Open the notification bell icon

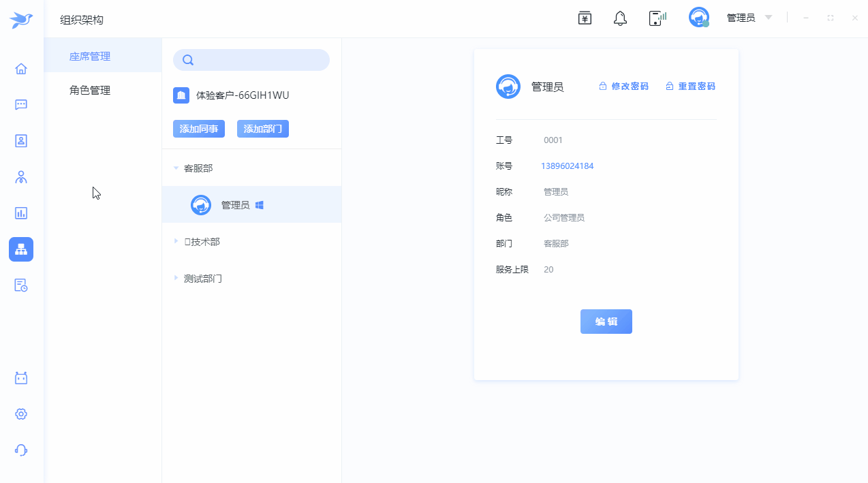tap(620, 18)
